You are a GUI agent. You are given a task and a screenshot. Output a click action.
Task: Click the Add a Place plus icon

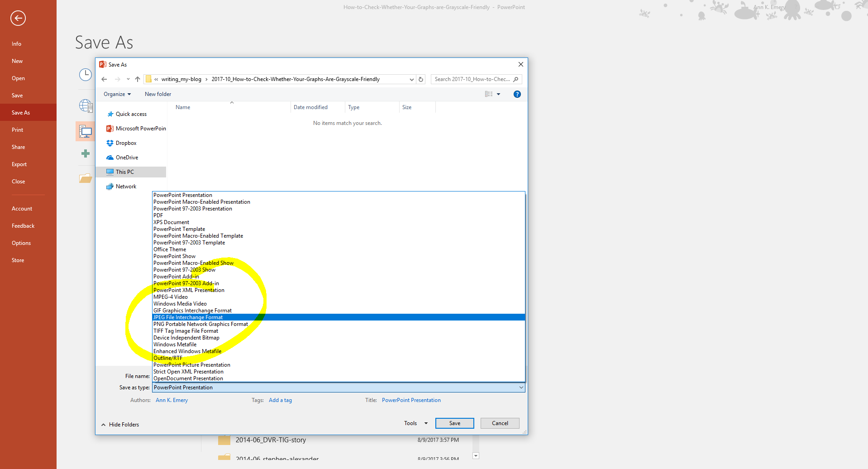(85, 153)
